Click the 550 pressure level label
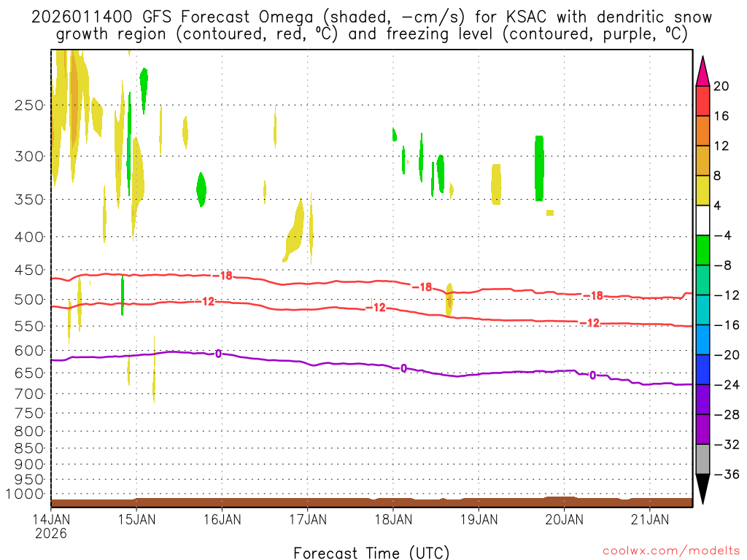Viewport: 747px width, 560px height. (x=29, y=326)
